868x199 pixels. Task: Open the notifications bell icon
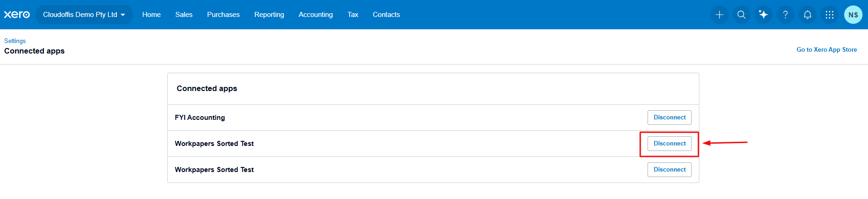click(808, 15)
